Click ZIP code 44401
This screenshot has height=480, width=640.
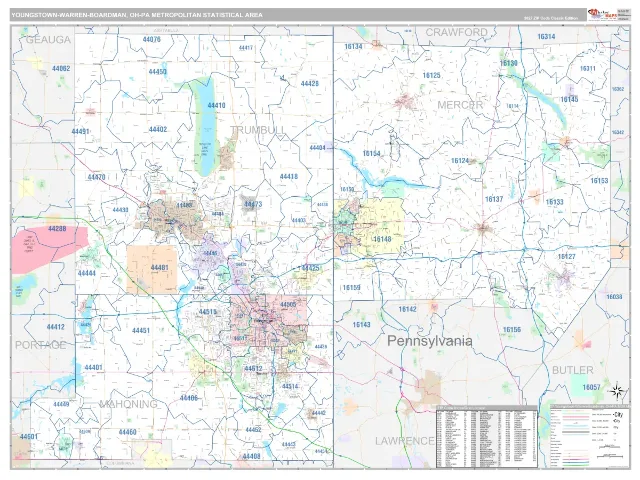(93, 368)
